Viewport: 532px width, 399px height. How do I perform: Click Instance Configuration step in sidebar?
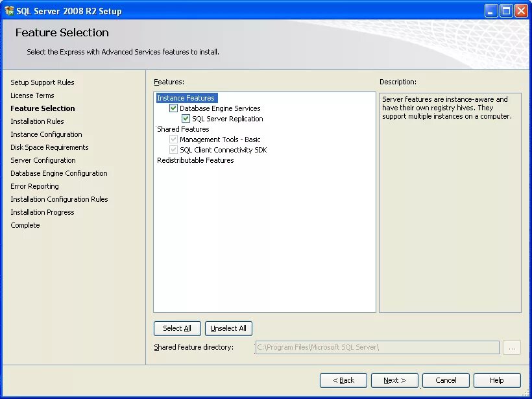[47, 134]
